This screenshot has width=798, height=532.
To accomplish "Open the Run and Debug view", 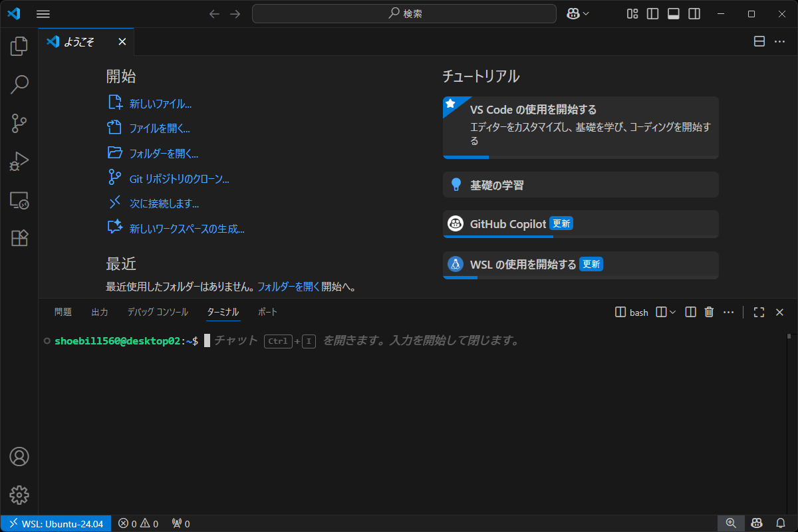I will (19, 162).
